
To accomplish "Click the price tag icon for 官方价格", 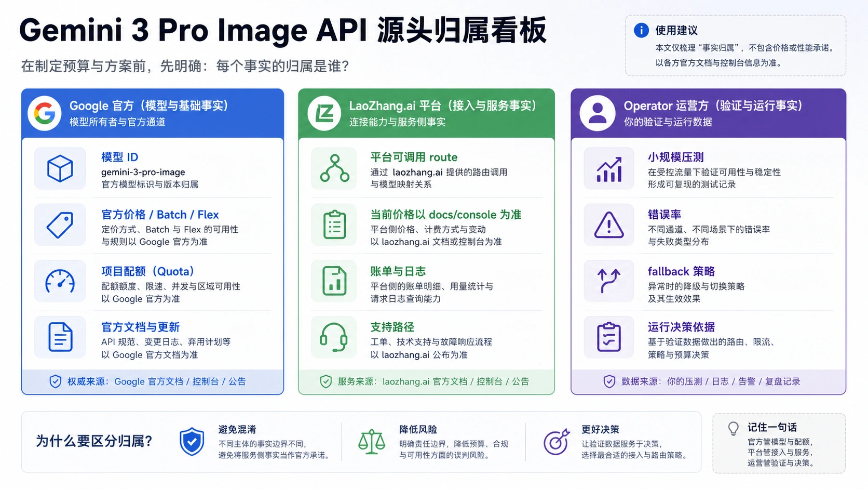I will coord(60,225).
